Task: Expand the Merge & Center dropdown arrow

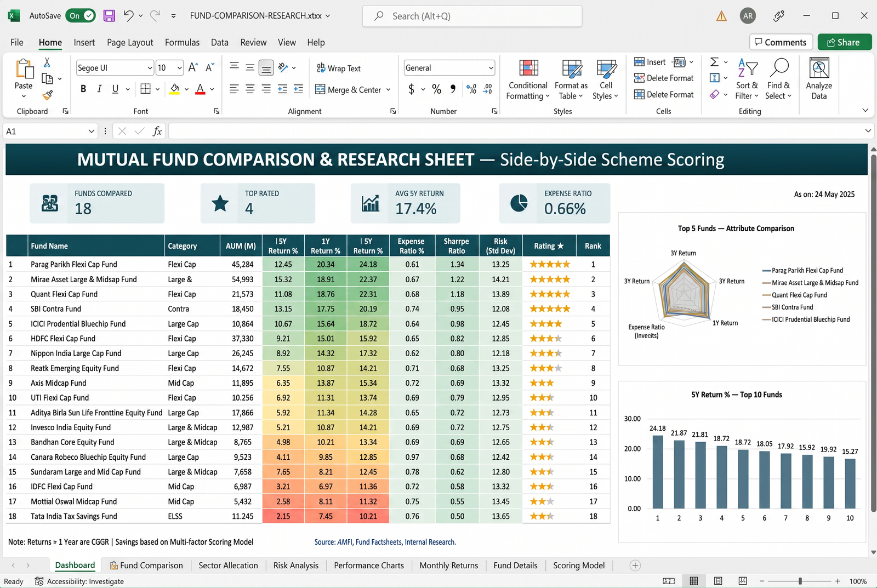Action: (x=389, y=90)
